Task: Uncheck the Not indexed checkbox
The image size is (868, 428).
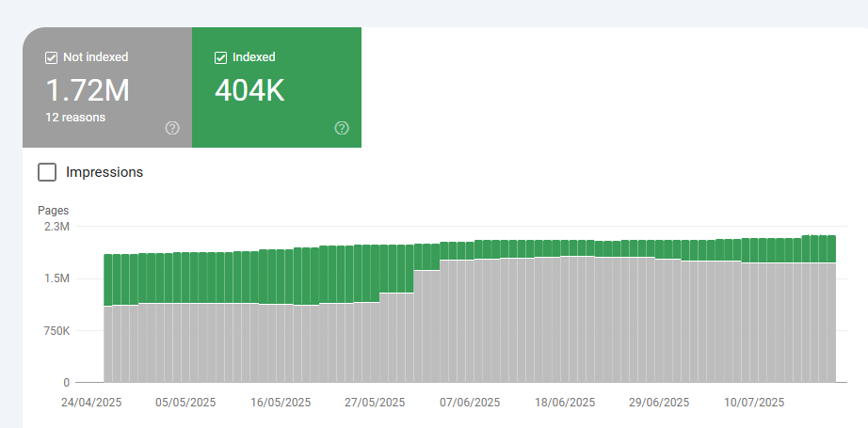Action: click(51, 57)
